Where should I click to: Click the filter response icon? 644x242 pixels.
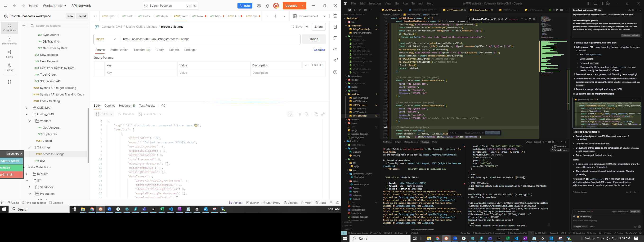tap(300, 114)
